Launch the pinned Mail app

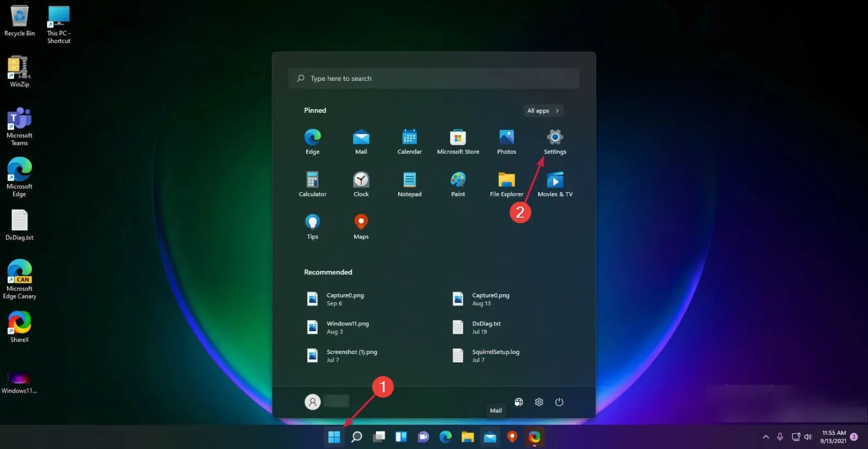pyautogui.click(x=361, y=142)
